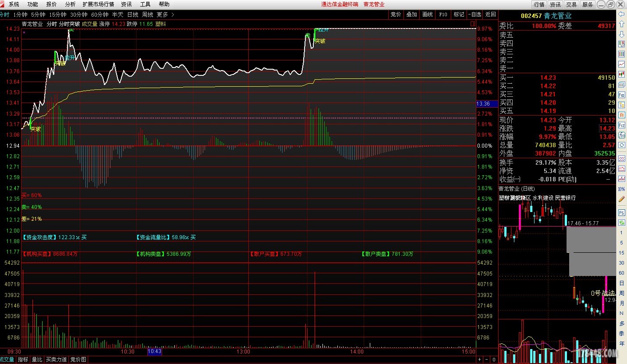Click the down arrow icon for next stock

[x=621, y=35]
